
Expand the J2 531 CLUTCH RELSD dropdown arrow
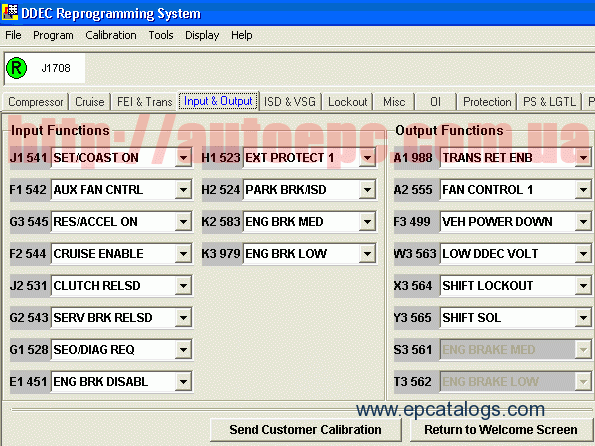click(183, 285)
